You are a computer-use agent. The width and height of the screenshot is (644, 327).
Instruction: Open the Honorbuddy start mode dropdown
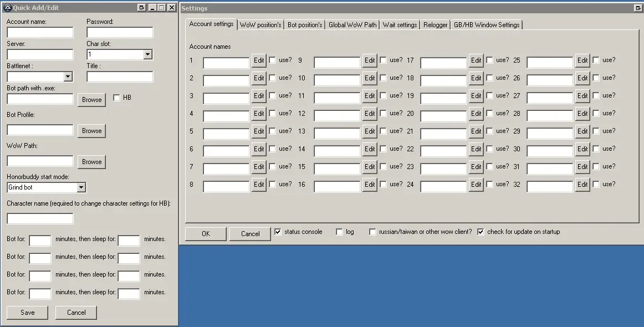click(x=81, y=188)
